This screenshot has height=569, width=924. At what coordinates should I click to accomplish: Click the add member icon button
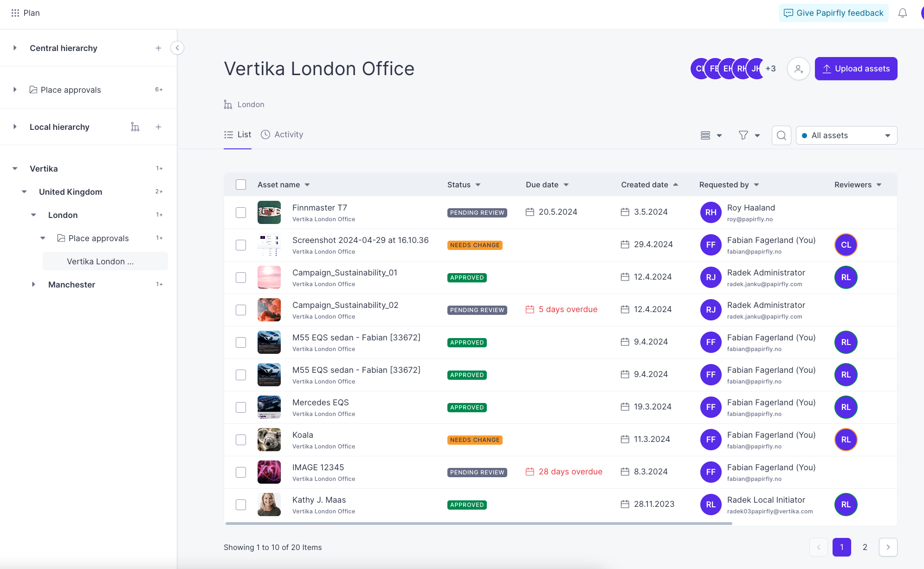[798, 69]
